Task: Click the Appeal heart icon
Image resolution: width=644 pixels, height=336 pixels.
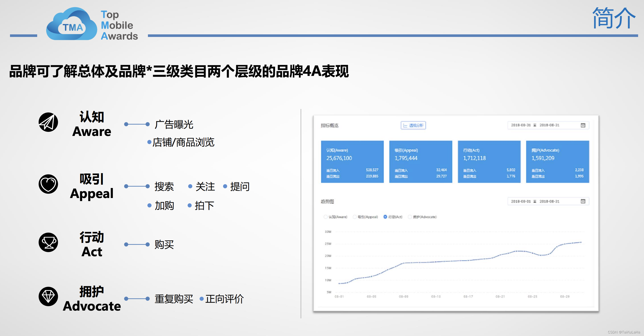Action: (48, 184)
